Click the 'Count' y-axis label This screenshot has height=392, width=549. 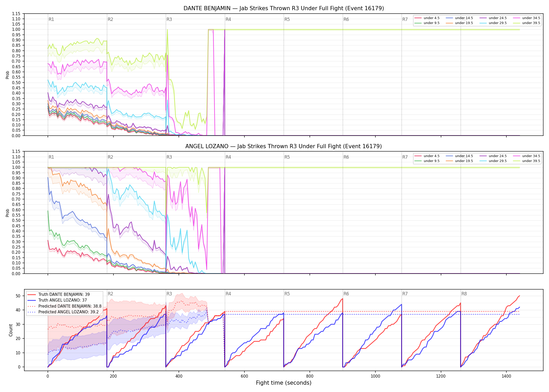click(x=11, y=330)
